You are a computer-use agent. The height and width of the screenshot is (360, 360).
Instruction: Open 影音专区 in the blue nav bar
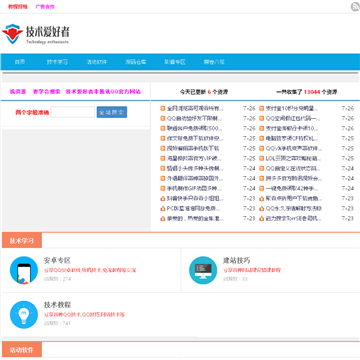[x=175, y=62]
